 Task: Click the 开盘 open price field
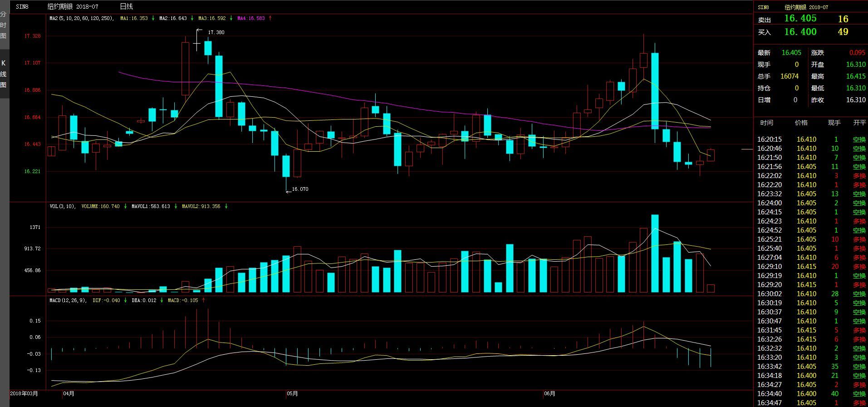pyautogui.click(x=839, y=65)
